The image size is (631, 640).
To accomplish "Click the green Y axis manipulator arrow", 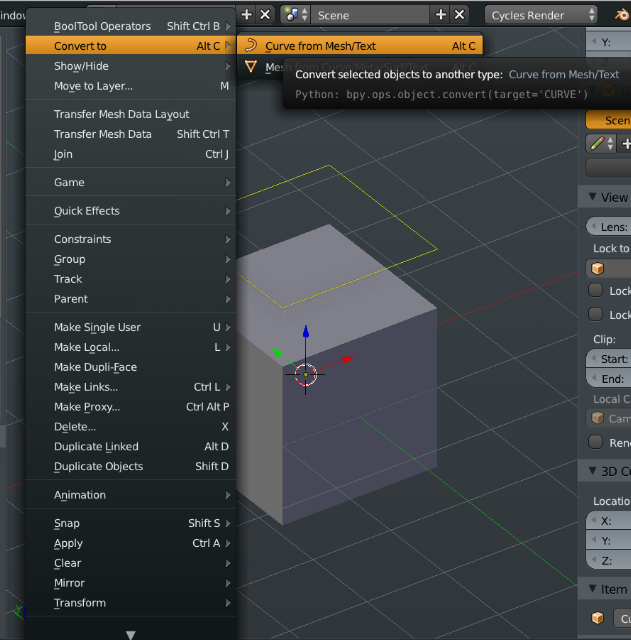I will (278, 352).
